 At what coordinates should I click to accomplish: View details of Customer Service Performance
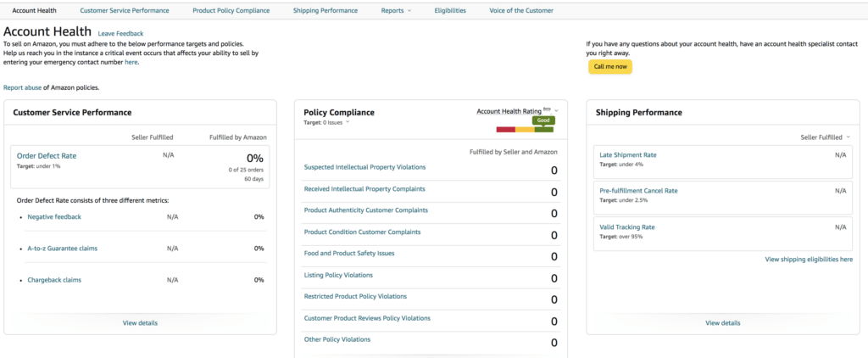coord(140,323)
